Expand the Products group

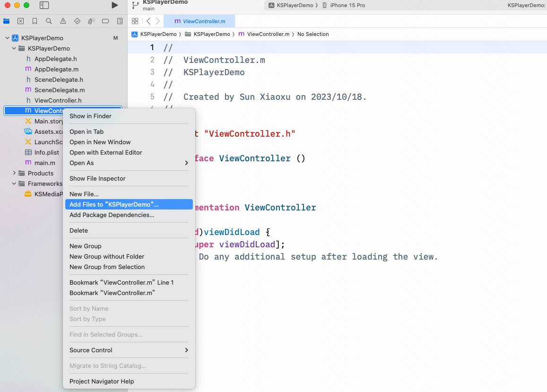click(x=14, y=173)
